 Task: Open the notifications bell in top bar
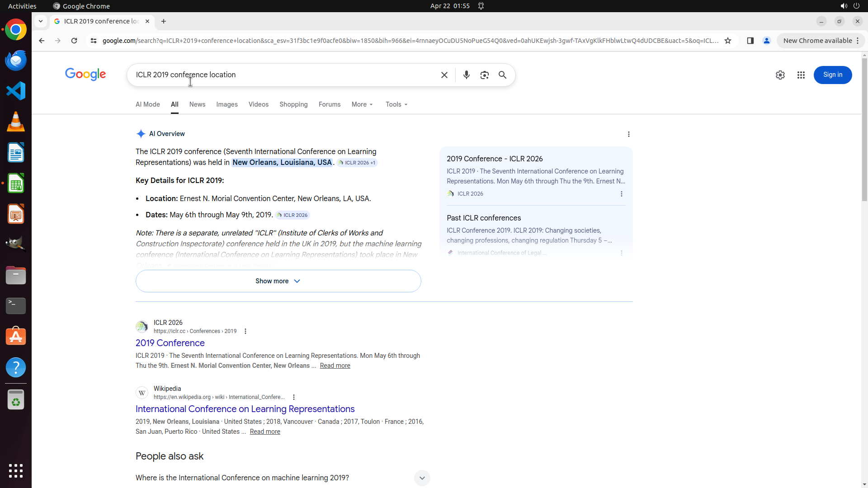coord(481,6)
